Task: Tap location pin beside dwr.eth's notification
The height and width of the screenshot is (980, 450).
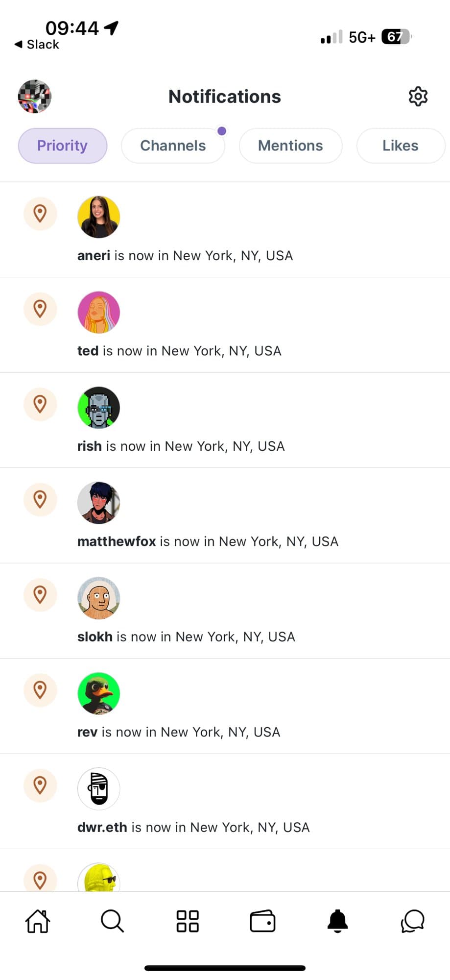Action: (x=40, y=785)
